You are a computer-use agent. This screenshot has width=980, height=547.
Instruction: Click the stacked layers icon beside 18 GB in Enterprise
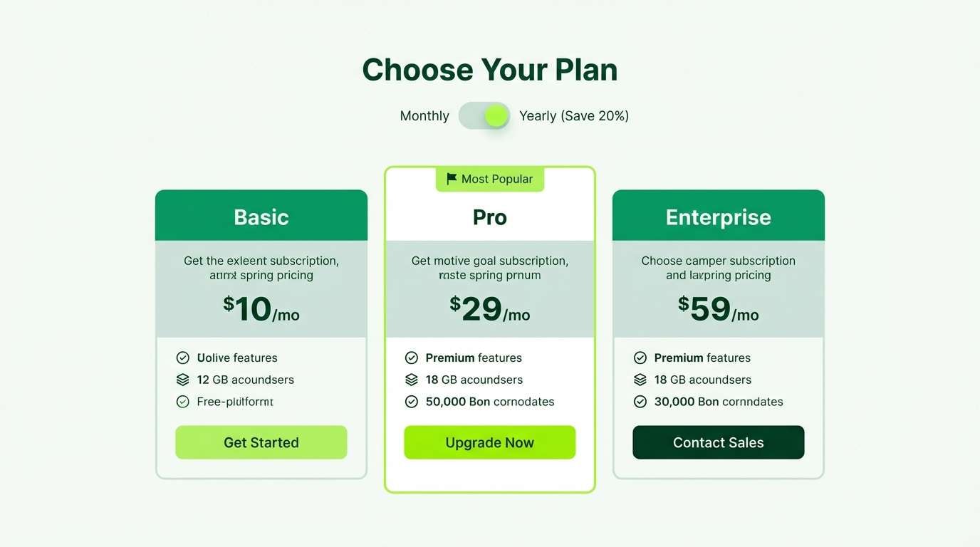(640, 380)
